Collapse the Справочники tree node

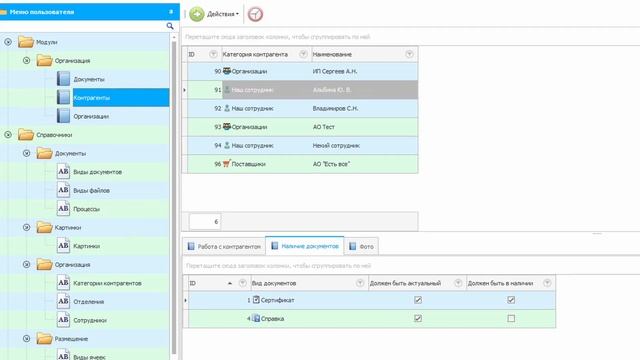pyautogui.click(x=8, y=134)
